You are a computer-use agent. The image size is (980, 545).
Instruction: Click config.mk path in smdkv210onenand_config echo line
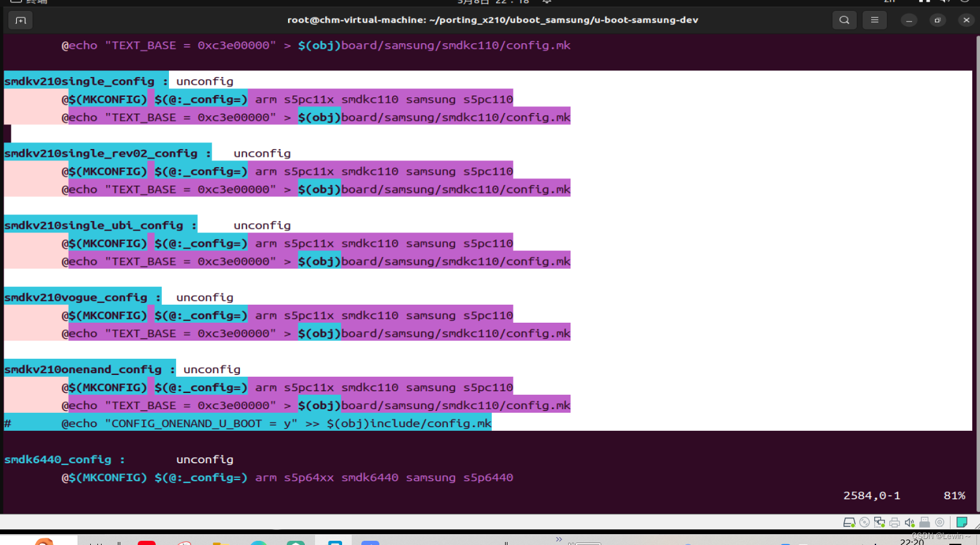[456, 406]
